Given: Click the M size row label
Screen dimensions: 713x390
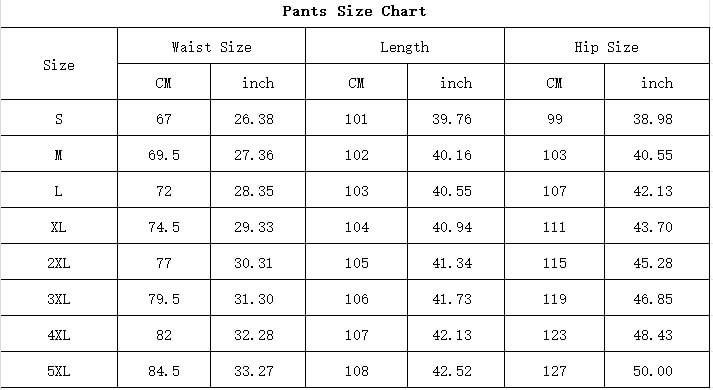Looking at the screenshot, I should point(58,155).
